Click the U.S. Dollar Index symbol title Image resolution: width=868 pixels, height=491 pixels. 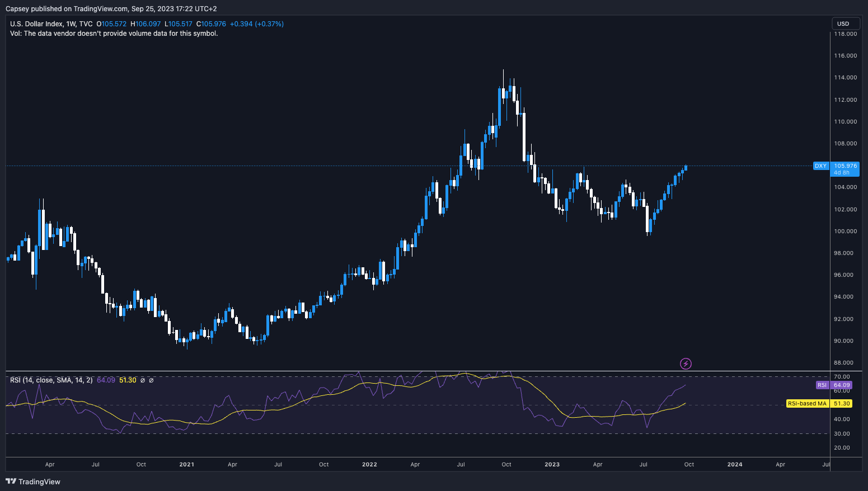click(x=36, y=24)
